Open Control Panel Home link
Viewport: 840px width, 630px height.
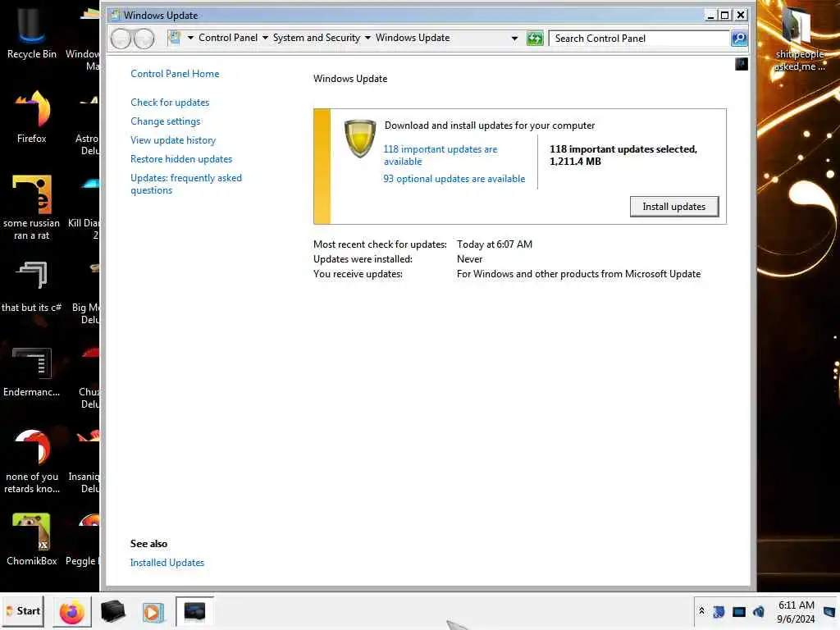click(x=175, y=73)
